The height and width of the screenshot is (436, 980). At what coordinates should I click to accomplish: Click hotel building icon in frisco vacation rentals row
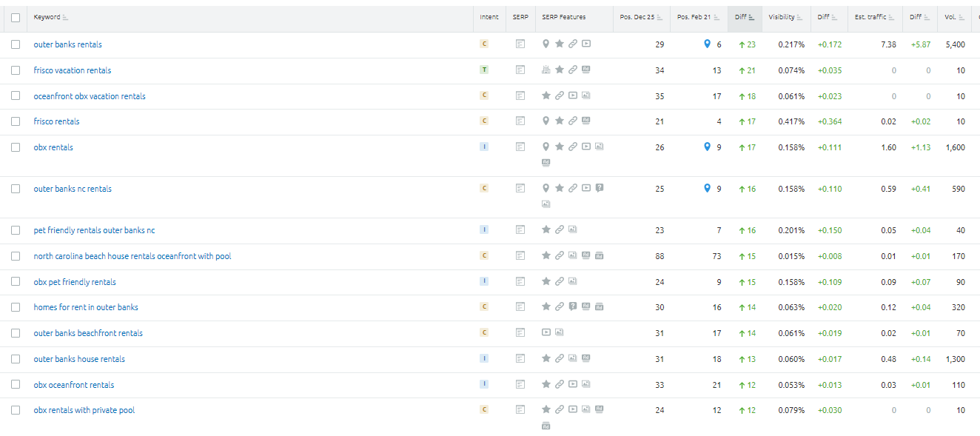tap(546, 70)
